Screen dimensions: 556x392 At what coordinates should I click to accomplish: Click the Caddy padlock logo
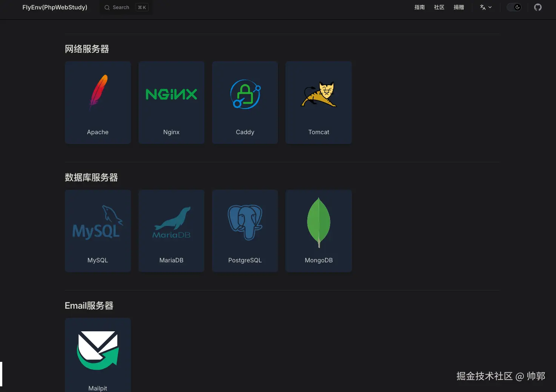click(245, 94)
